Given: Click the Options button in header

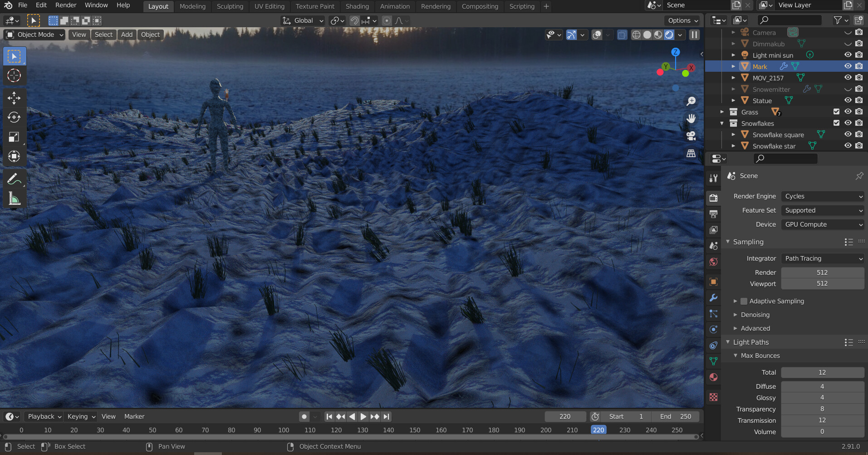Looking at the screenshot, I should 682,20.
